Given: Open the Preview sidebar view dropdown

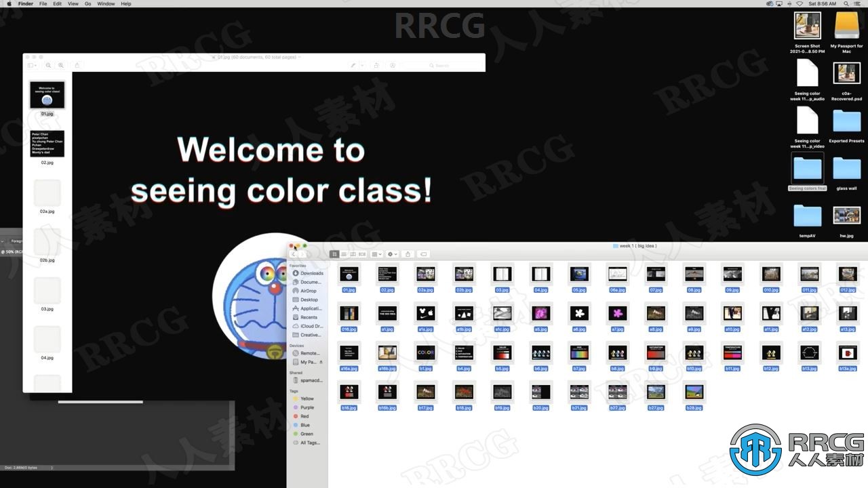Looking at the screenshot, I should click(x=33, y=65).
